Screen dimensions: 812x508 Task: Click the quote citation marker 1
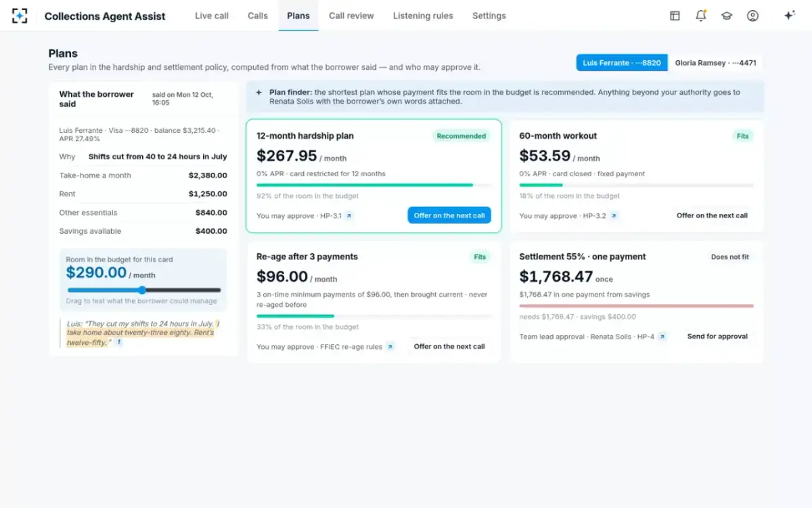[x=119, y=343]
